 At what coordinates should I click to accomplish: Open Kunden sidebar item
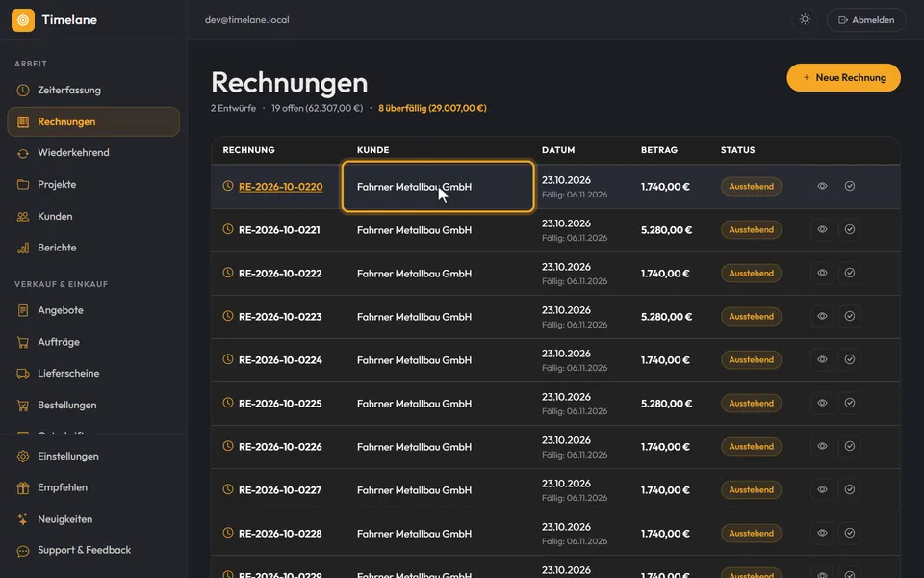point(93,216)
